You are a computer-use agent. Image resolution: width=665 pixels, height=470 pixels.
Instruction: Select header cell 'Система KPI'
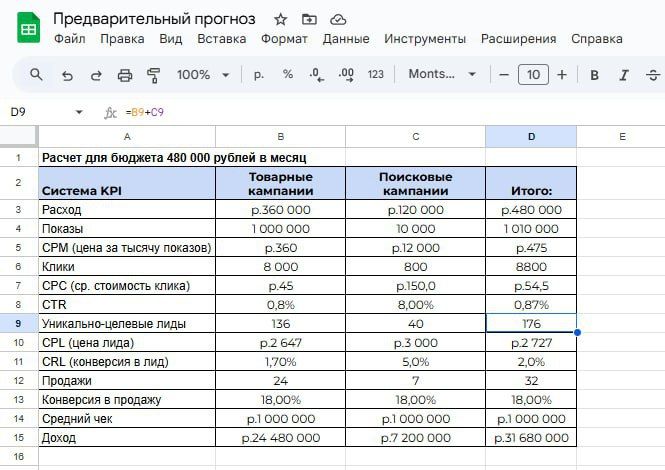point(127,183)
